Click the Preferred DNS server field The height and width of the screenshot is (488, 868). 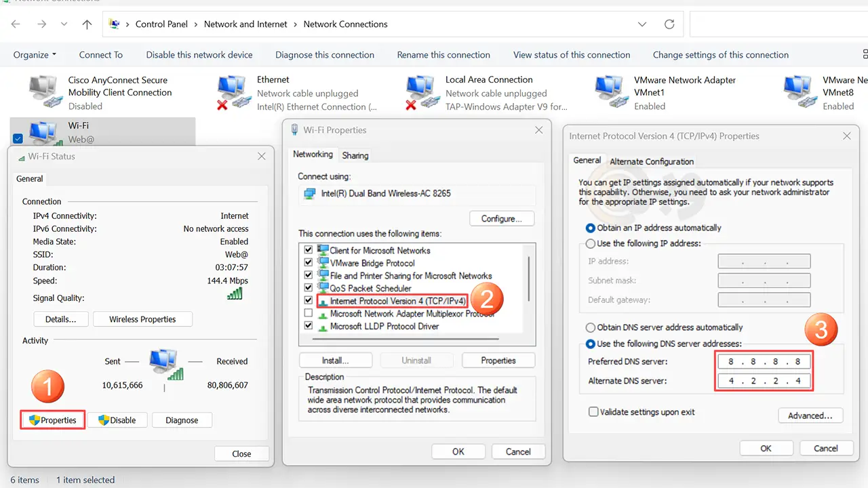tap(764, 362)
